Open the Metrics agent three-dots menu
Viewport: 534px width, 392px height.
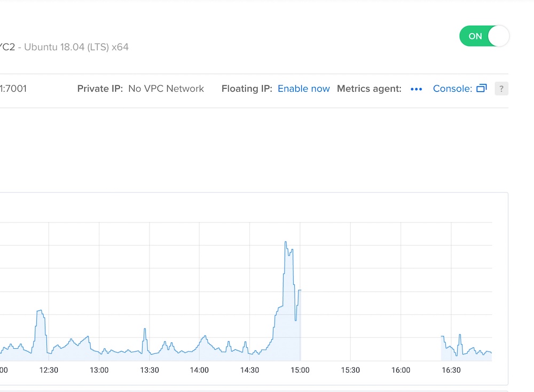point(416,89)
